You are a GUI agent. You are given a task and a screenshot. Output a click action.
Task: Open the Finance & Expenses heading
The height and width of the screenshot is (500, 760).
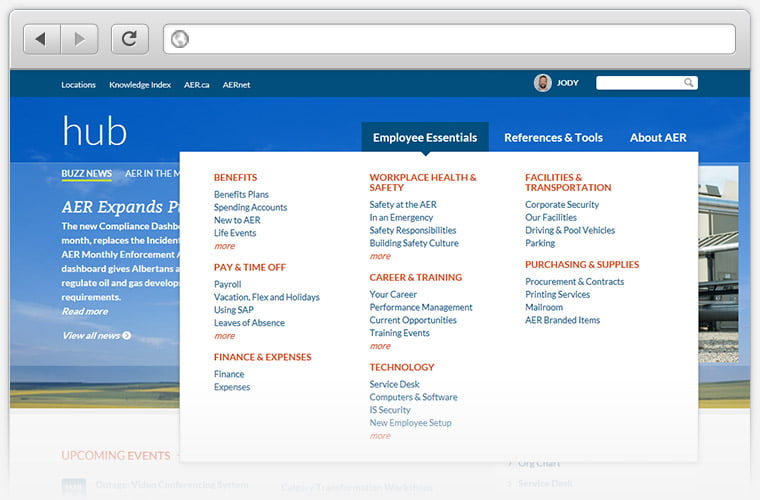pos(263,357)
